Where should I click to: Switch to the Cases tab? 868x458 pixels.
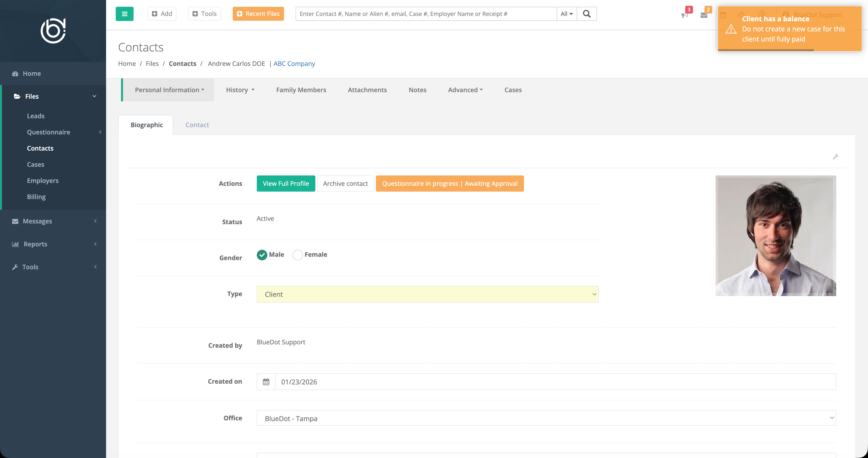pyautogui.click(x=513, y=90)
